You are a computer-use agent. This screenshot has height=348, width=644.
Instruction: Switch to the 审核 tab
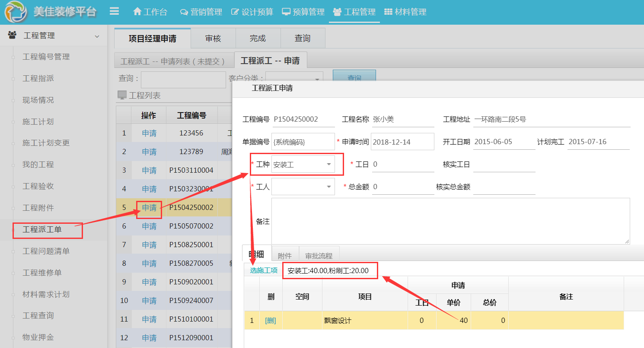tap(213, 39)
